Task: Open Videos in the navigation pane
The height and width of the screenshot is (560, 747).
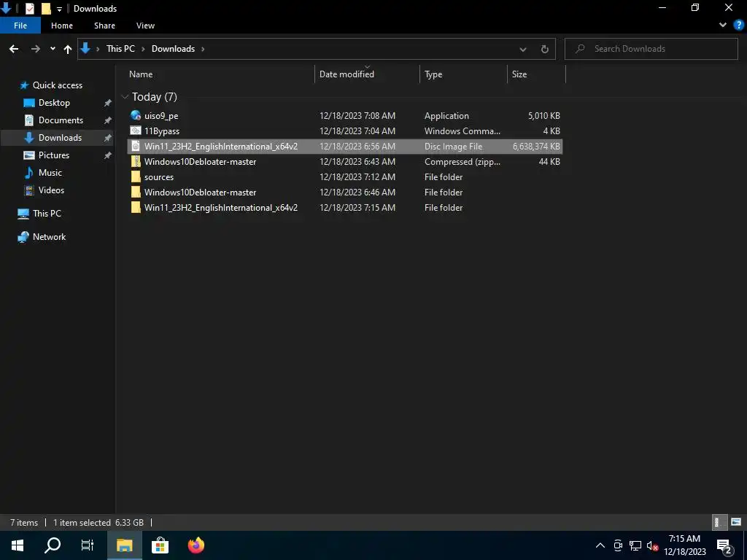Action: point(51,190)
